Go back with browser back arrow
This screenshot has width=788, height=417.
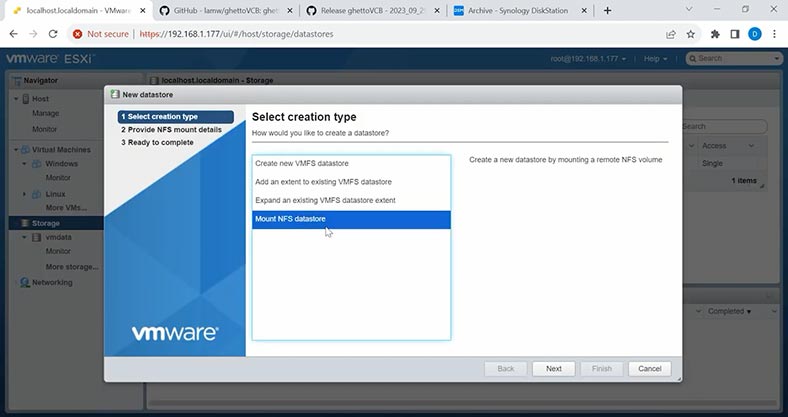(14, 34)
